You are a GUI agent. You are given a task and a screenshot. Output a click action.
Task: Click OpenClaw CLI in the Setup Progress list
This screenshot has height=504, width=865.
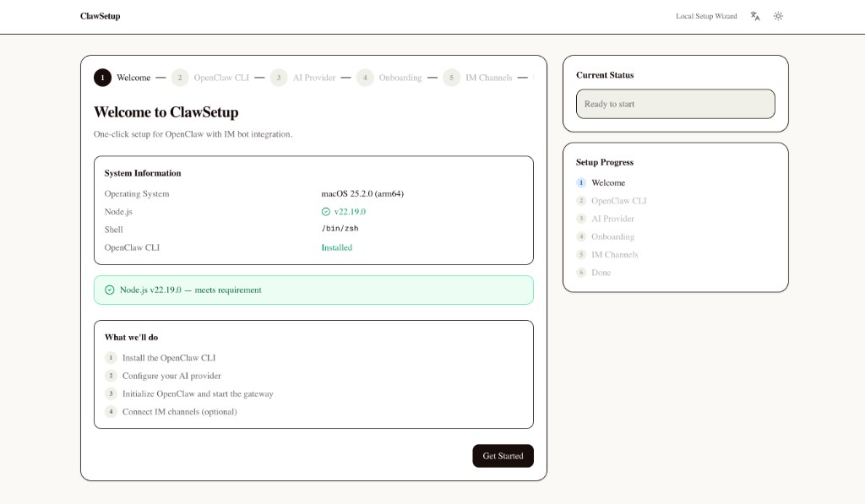612,201
